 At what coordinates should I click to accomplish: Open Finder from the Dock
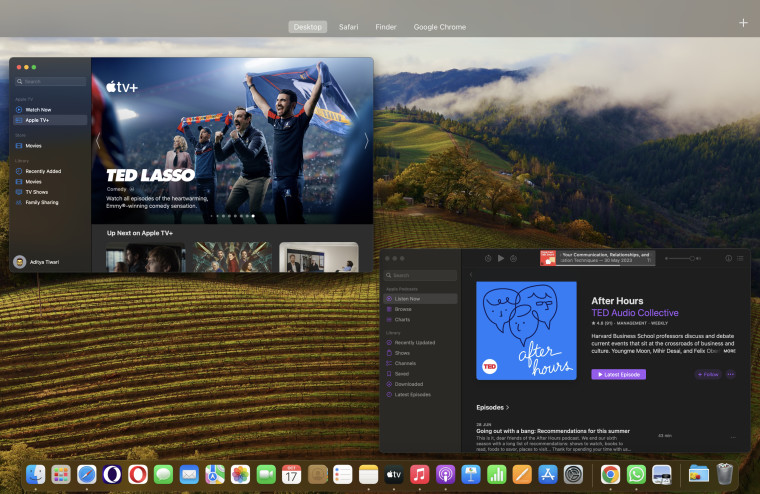pyautogui.click(x=35, y=474)
